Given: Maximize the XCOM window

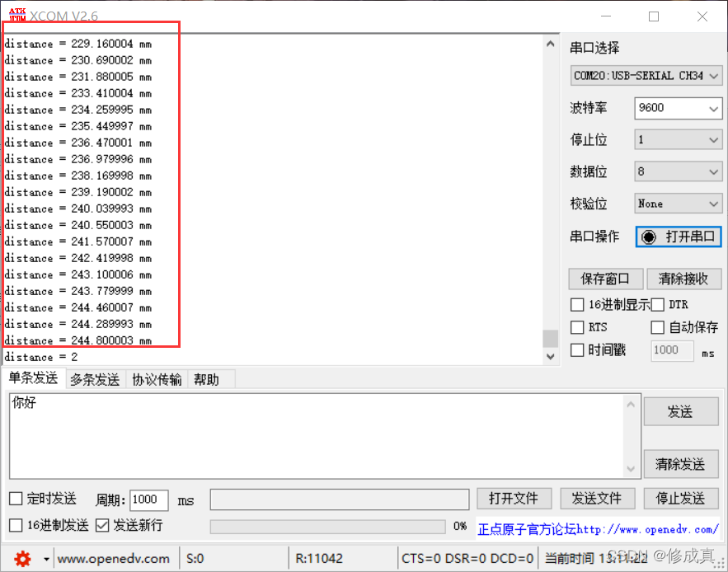Looking at the screenshot, I should 654,16.
